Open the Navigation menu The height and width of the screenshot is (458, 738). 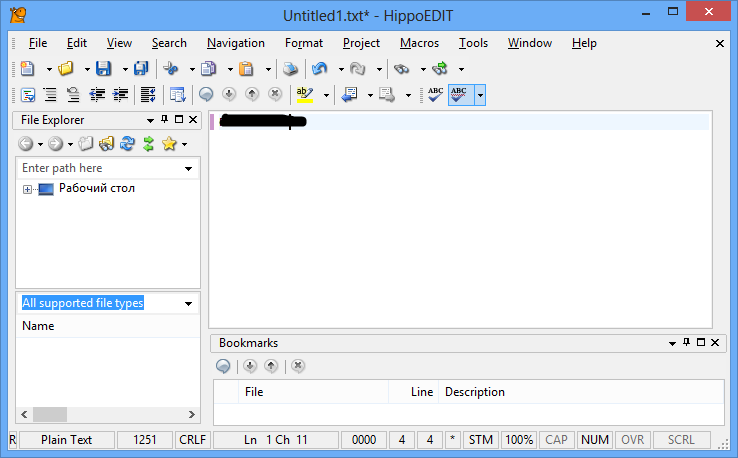pos(236,43)
